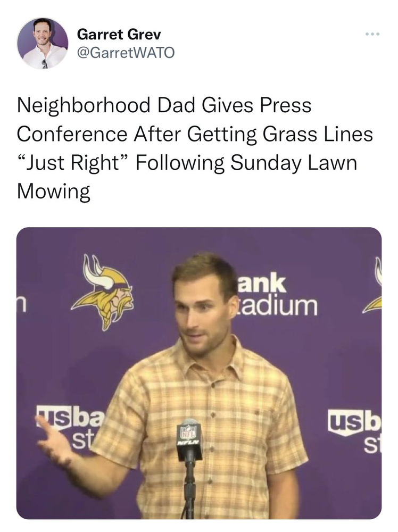The height and width of the screenshot is (532, 398).
Task: Click the word "Mowing" ending the tweet
Action: (x=53, y=191)
